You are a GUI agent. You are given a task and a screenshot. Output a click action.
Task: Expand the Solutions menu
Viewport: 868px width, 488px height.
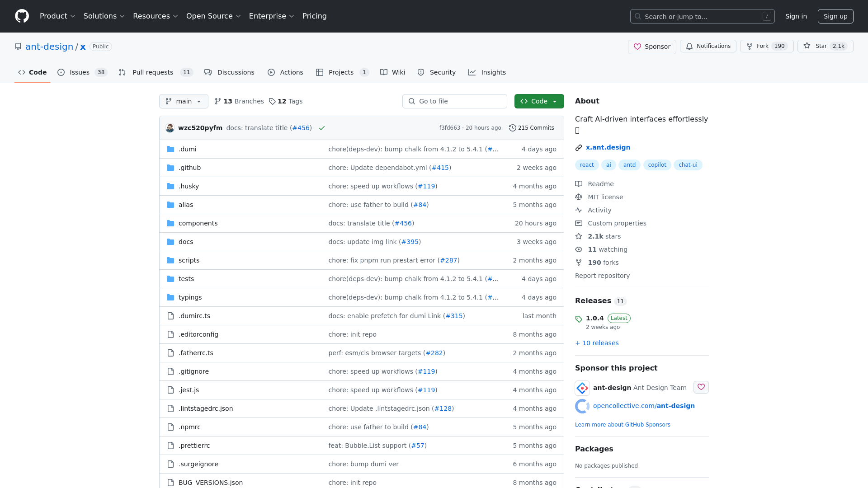click(104, 16)
